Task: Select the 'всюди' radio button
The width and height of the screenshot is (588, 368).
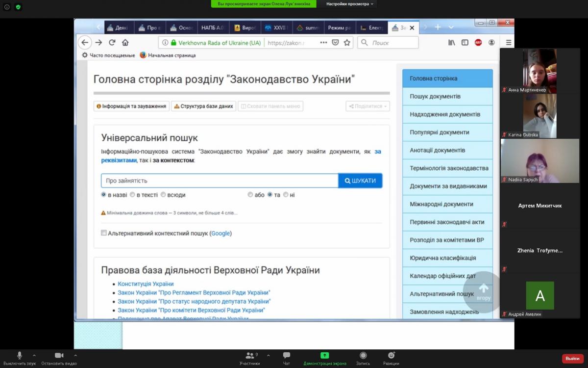Action: click(163, 195)
